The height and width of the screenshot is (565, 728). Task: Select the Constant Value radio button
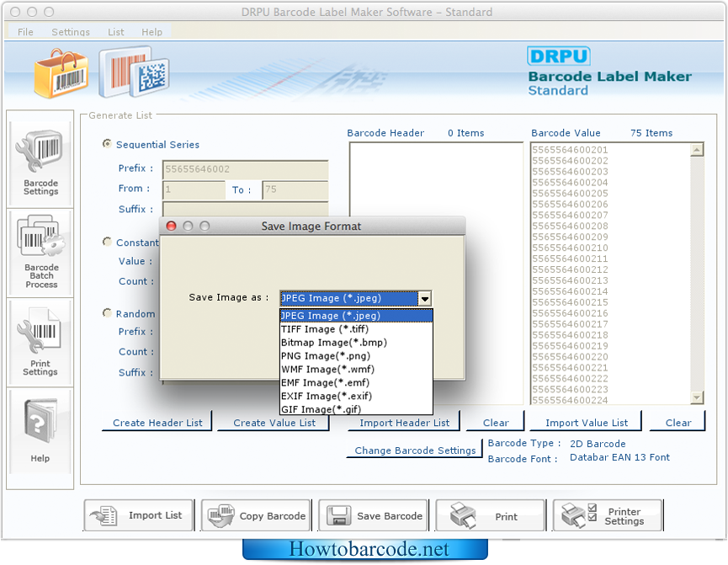(107, 242)
